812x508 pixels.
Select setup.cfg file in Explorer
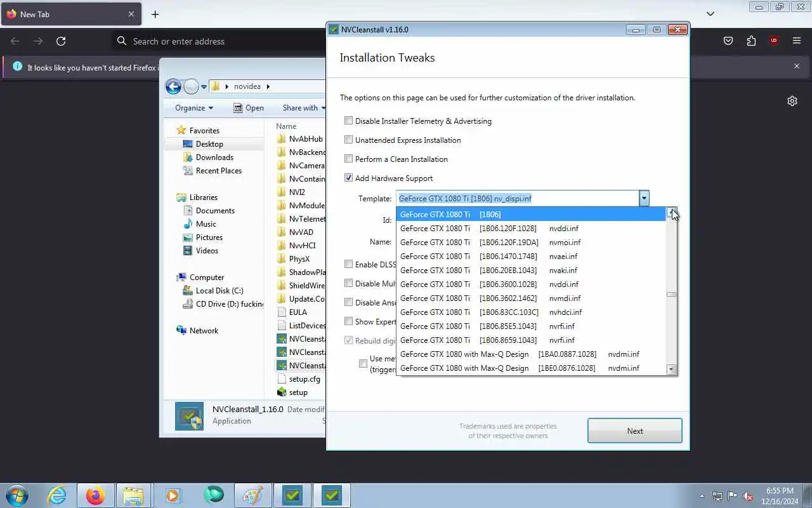[299, 378]
